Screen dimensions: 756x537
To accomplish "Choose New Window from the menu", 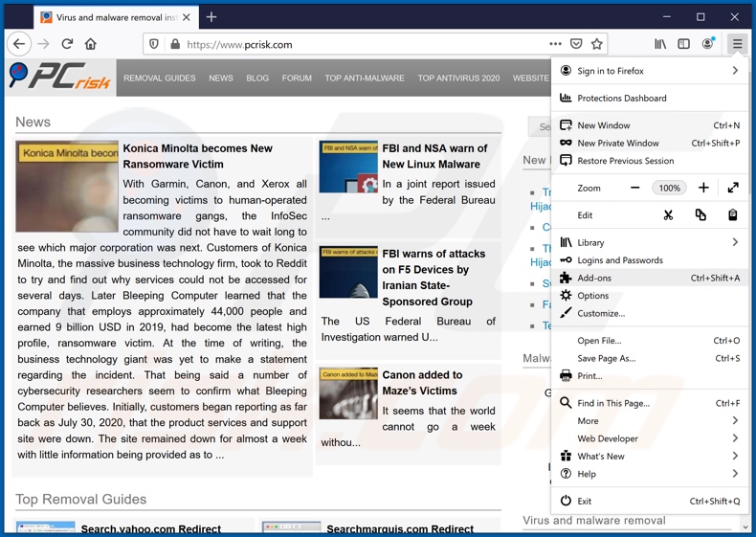I will click(x=650, y=125).
